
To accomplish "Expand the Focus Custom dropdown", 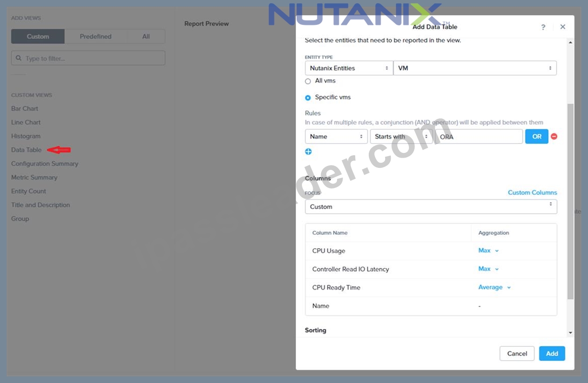I will 431,207.
